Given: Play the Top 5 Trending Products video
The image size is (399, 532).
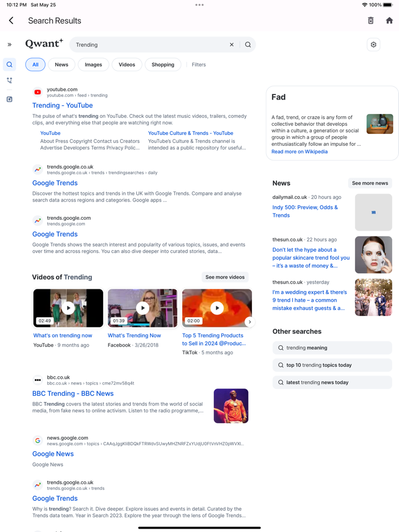Looking at the screenshot, I should click(x=217, y=308).
